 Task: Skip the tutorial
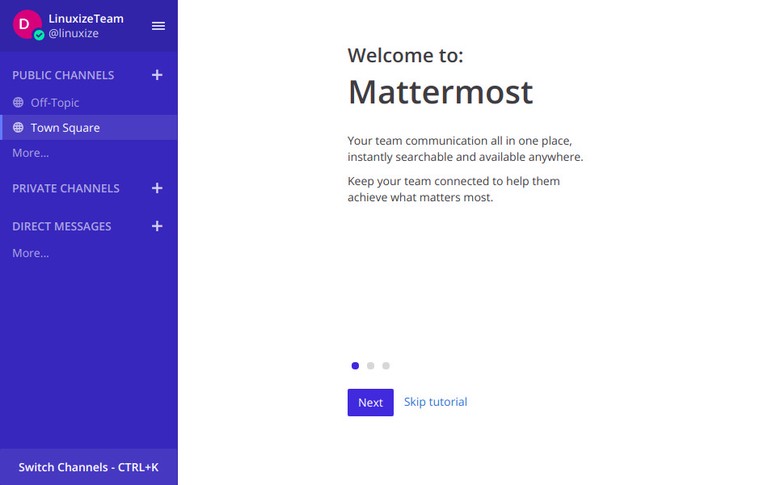click(435, 402)
